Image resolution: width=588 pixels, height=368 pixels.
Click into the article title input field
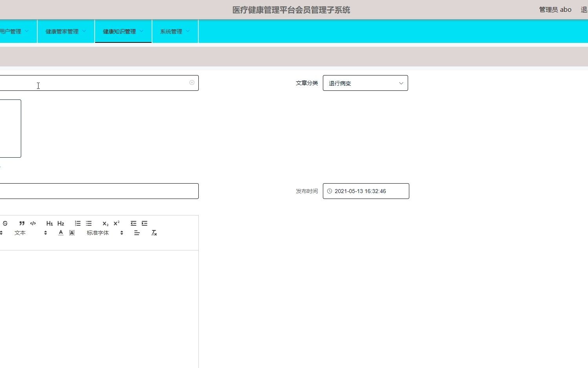click(x=99, y=83)
